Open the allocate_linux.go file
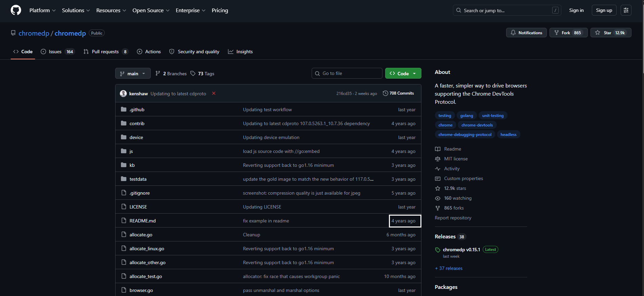The width and height of the screenshot is (644, 296). tap(147, 249)
